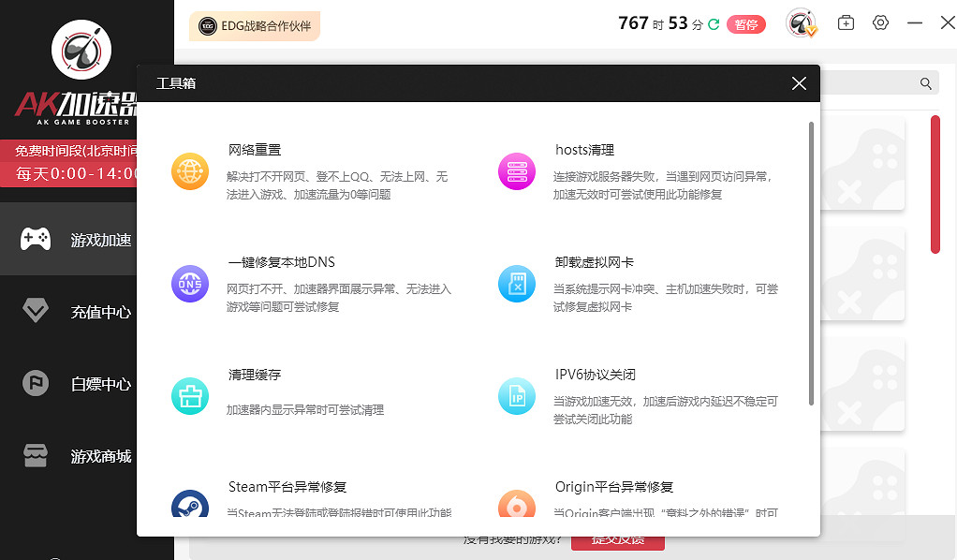
Task: Click the IPV6协议关闭 tool icon
Action: (517, 396)
